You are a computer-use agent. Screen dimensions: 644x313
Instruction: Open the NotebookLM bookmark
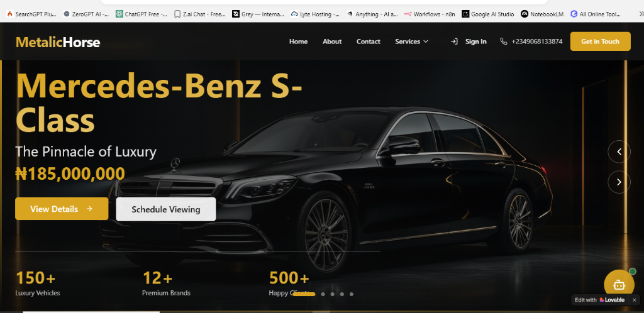point(542,14)
